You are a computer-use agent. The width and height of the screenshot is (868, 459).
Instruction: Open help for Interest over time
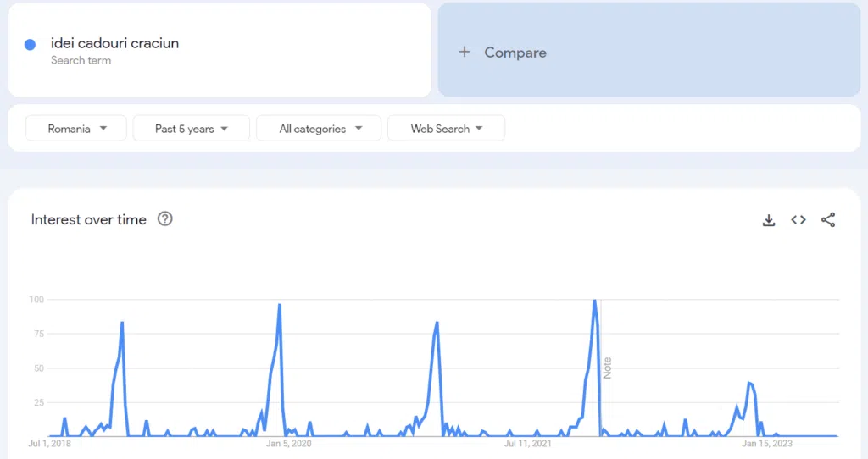[165, 219]
